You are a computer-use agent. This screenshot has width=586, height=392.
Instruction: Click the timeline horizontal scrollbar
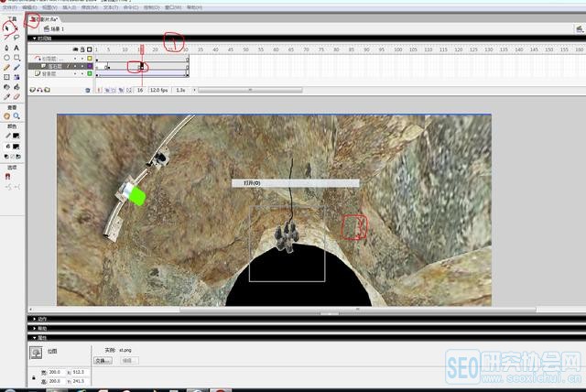click(250, 90)
